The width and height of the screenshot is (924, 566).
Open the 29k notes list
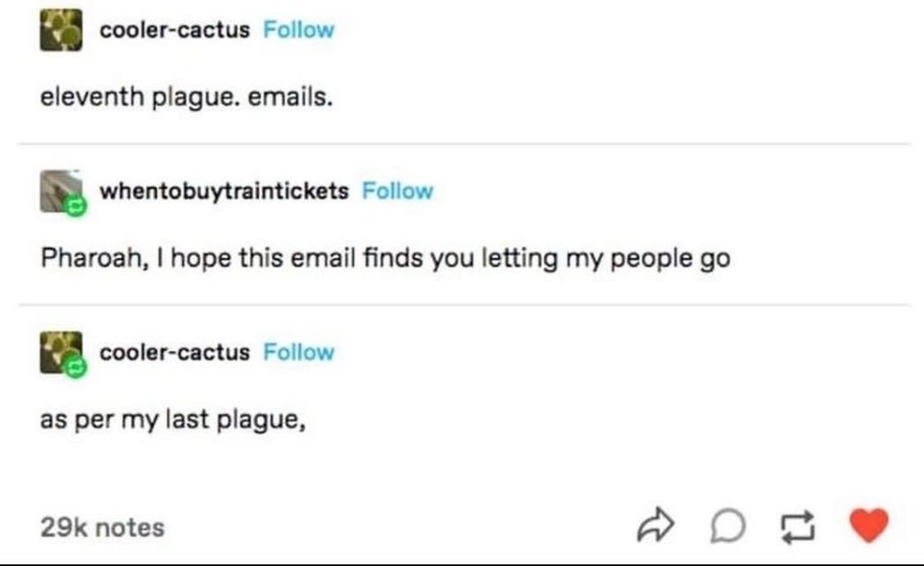(x=102, y=527)
